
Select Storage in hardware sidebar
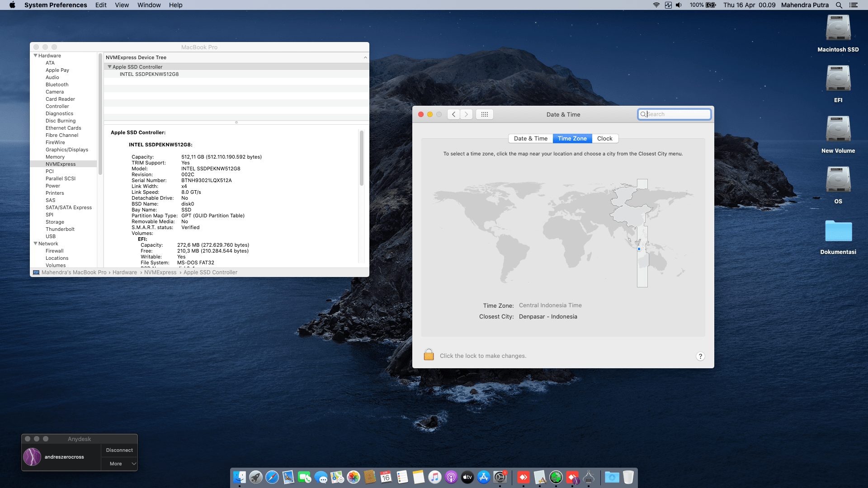tap(55, 222)
